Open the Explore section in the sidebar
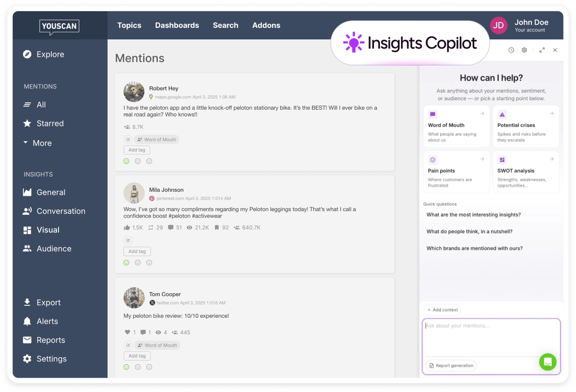576x392 pixels. tap(44, 54)
